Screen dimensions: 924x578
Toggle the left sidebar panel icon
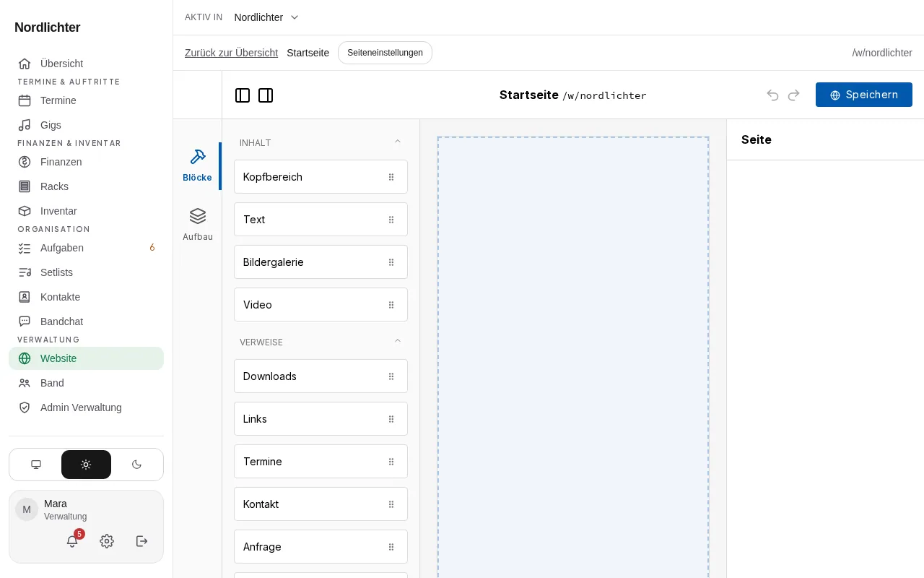tap(243, 95)
